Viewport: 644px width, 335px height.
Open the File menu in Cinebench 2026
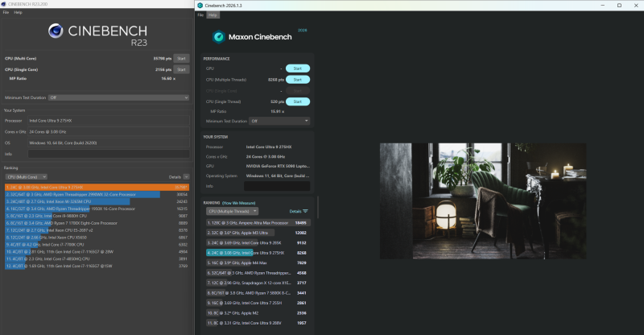click(x=200, y=15)
